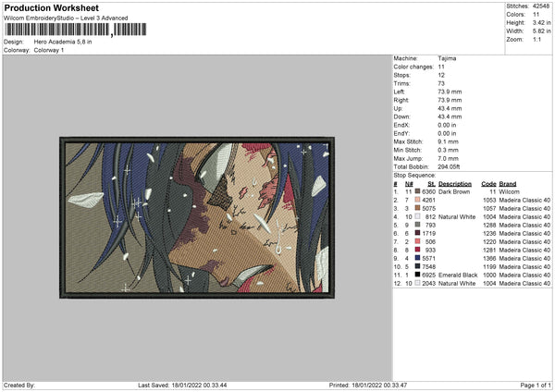
Task: Click thread code 1220 in stop 7
Action: pyautogui.click(x=489, y=241)
